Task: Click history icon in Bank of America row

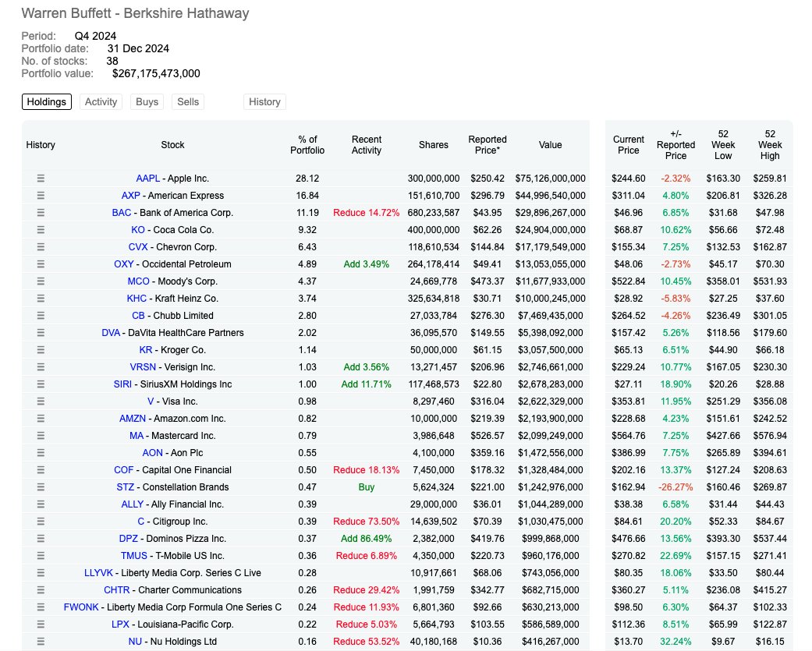Action: pos(41,212)
